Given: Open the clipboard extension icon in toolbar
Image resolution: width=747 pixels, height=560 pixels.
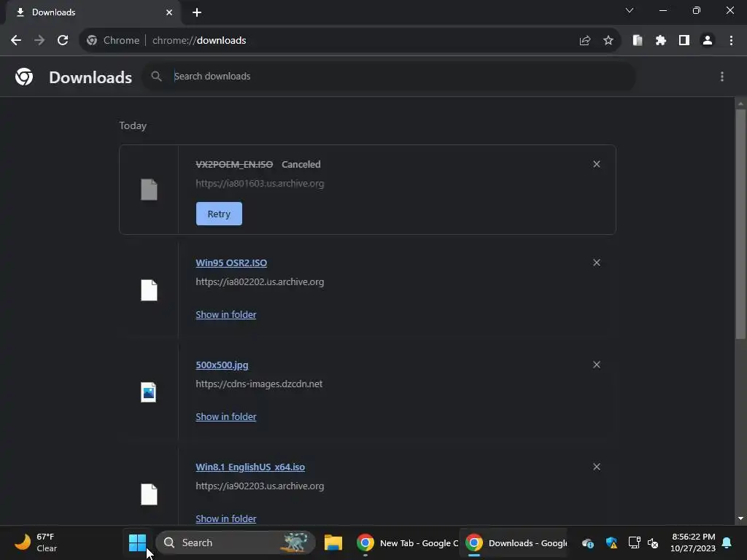Looking at the screenshot, I should coord(638,41).
